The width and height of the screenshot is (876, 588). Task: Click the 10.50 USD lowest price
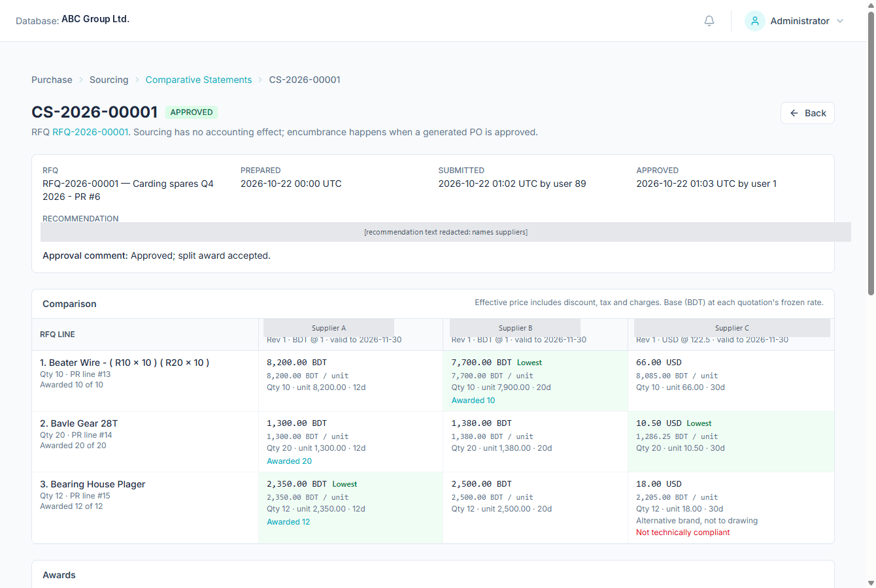coord(659,423)
